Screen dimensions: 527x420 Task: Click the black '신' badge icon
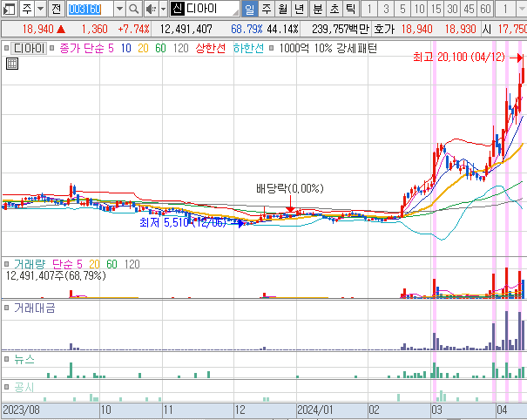178,9
